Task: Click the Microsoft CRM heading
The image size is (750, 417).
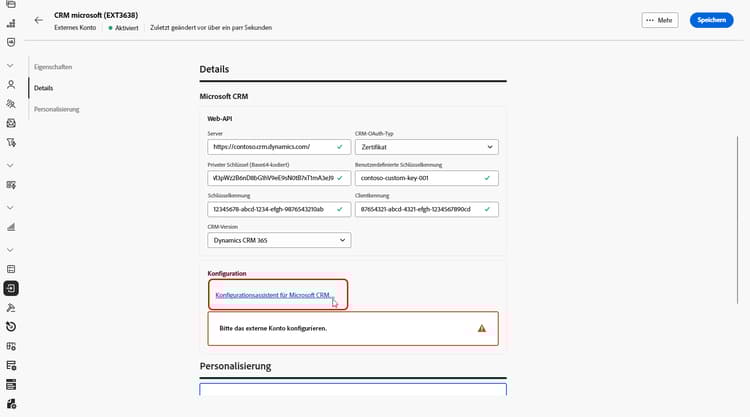Action: [x=224, y=96]
